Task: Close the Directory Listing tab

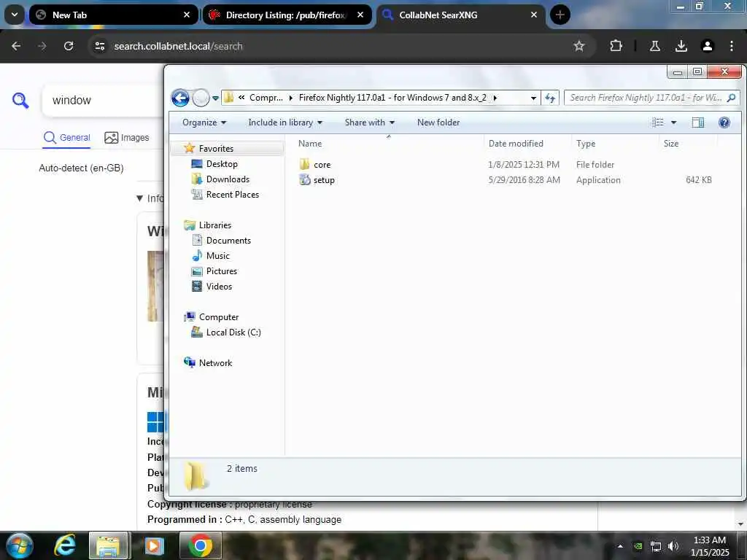Action: point(360,15)
